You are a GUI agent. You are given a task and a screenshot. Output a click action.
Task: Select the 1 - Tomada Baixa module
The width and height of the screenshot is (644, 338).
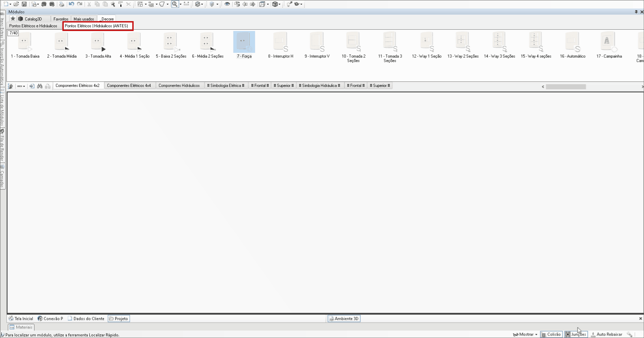coord(25,46)
